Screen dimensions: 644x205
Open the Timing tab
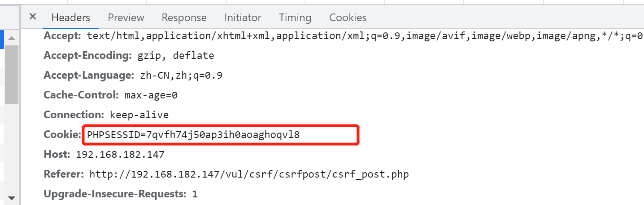[295, 18]
